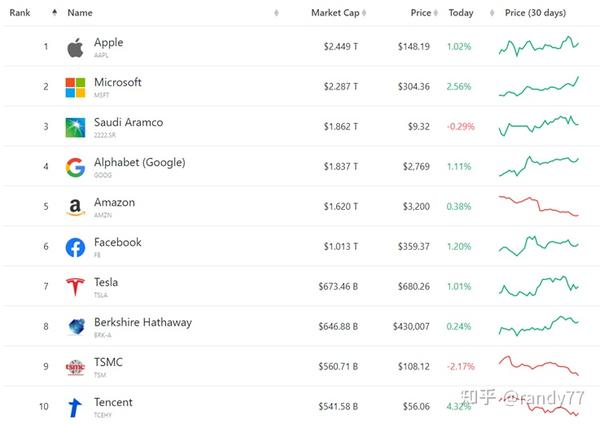Click the Tencent logo icon
The width and height of the screenshot is (600, 424).
(x=75, y=407)
